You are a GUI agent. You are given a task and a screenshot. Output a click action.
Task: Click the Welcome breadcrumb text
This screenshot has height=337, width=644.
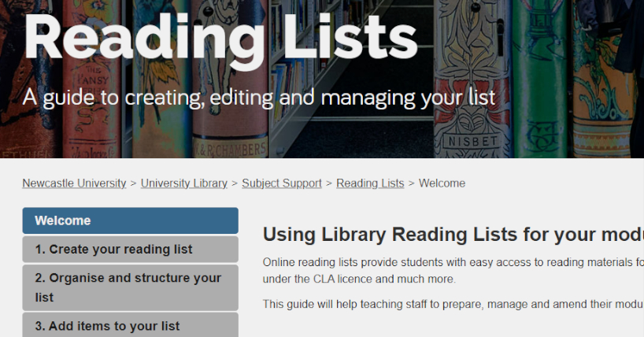click(442, 183)
